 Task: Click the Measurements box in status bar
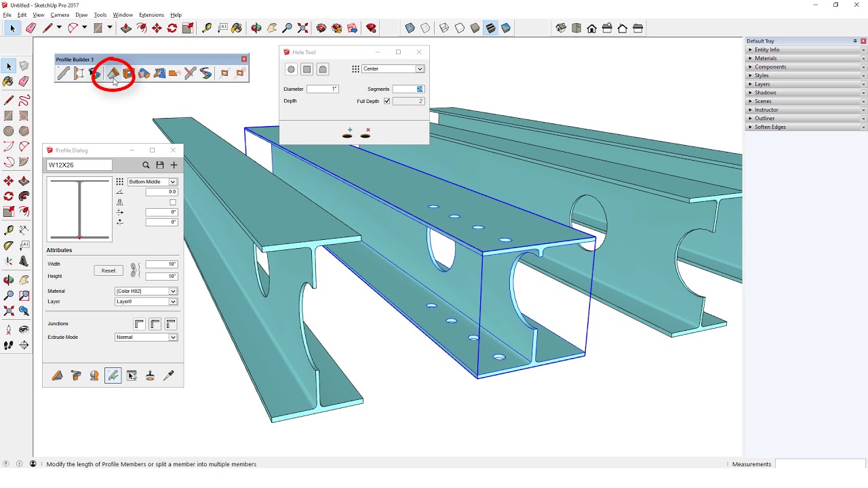(x=821, y=464)
